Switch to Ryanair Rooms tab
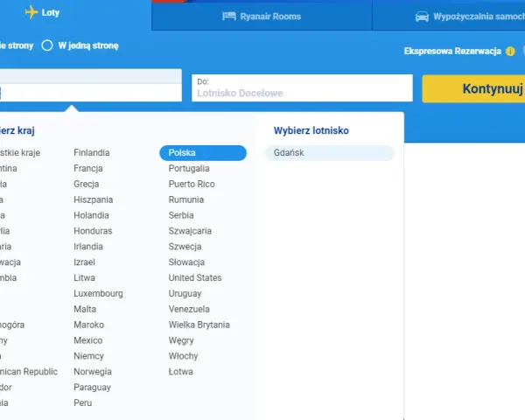This screenshot has width=525, height=420. tap(262, 17)
